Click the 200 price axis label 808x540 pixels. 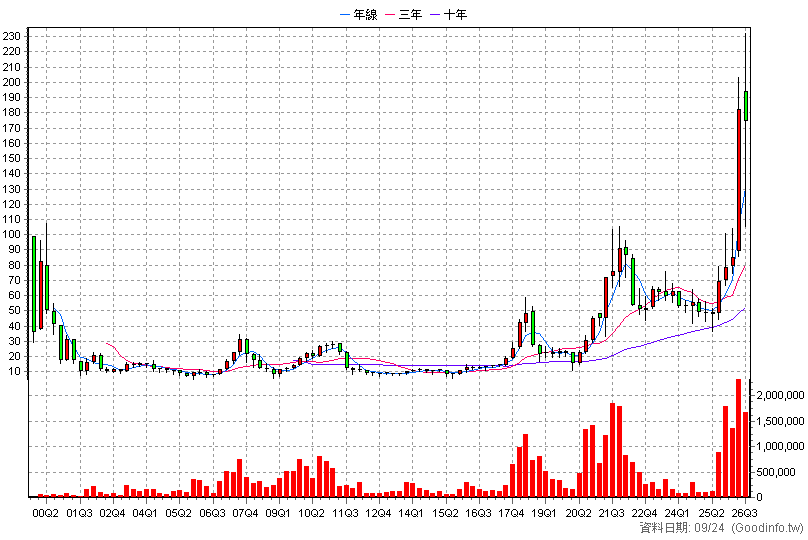pos(11,82)
